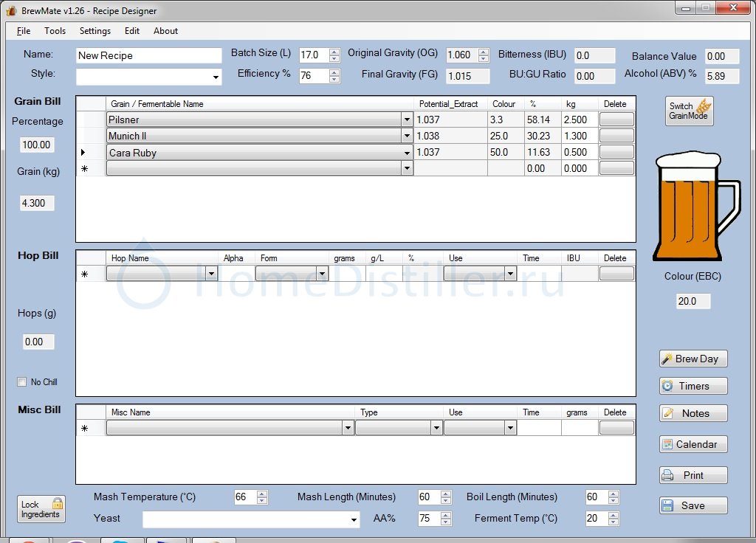Click the Cara Ruby kg value 0.500
Screen dimensions: 756x543
[x=579, y=152]
